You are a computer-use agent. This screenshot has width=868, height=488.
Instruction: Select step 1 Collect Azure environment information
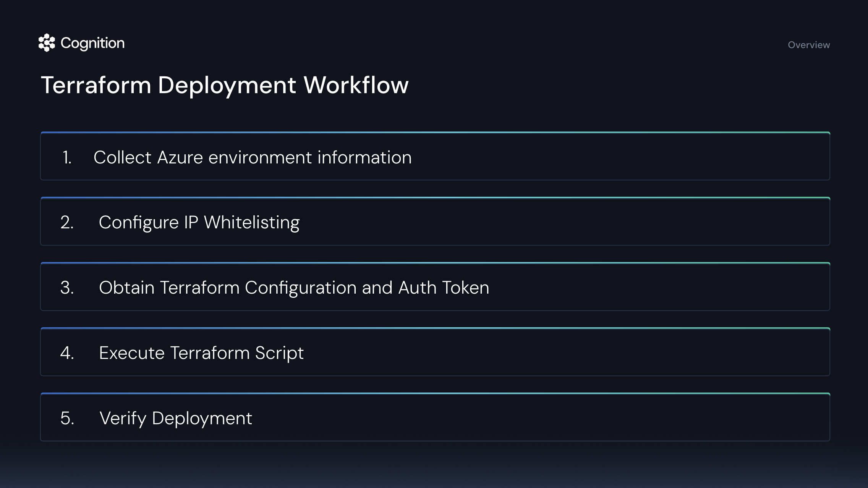coord(252,157)
